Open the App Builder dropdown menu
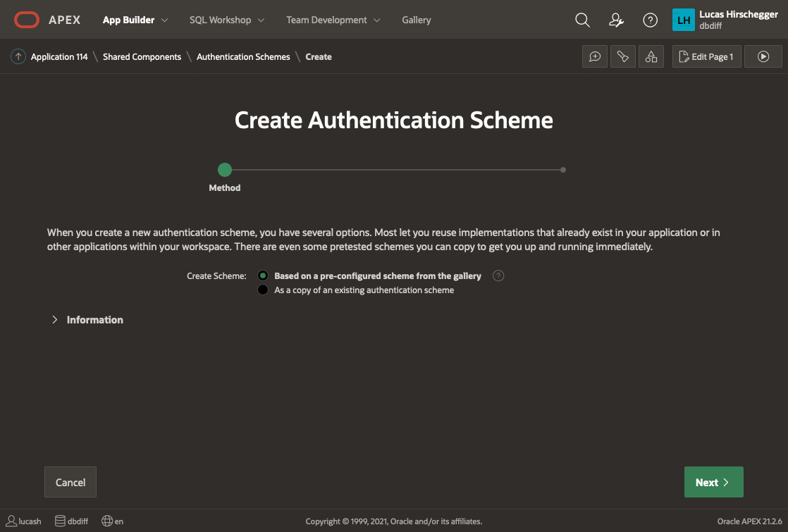Viewport: 788px width, 532px height. 135,20
